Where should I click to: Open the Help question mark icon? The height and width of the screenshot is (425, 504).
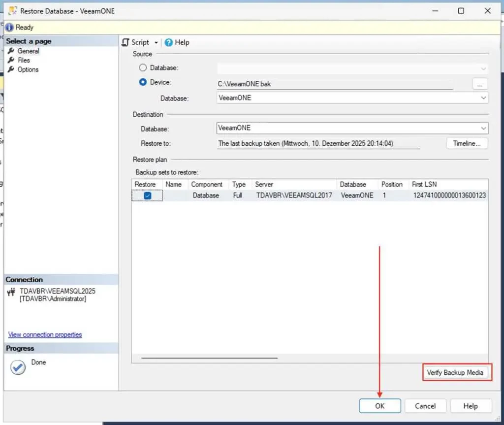click(169, 43)
